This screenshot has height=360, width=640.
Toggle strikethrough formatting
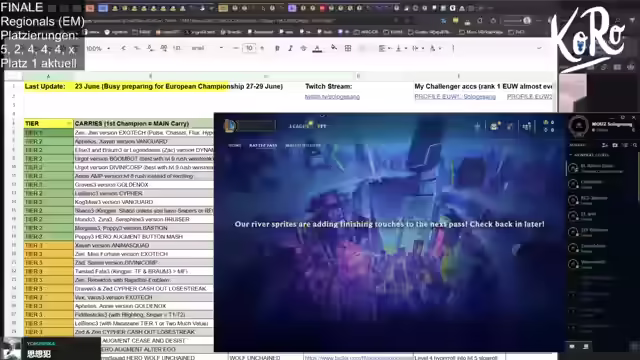click(303, 48)
